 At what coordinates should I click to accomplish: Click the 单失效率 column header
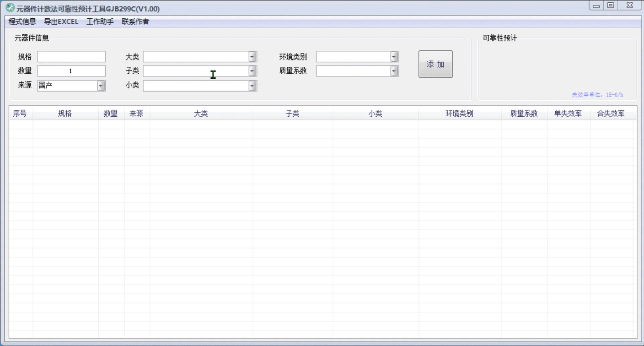568,114
